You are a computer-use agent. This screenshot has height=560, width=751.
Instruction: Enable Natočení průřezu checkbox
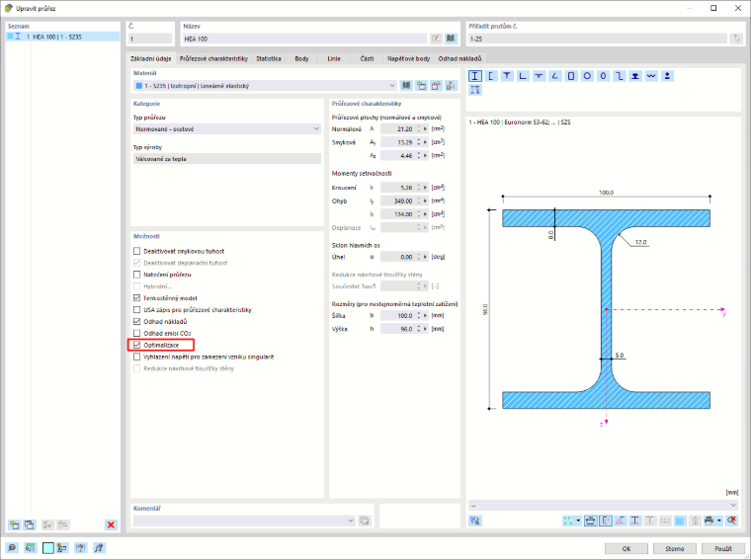click(x=137, y=275)
